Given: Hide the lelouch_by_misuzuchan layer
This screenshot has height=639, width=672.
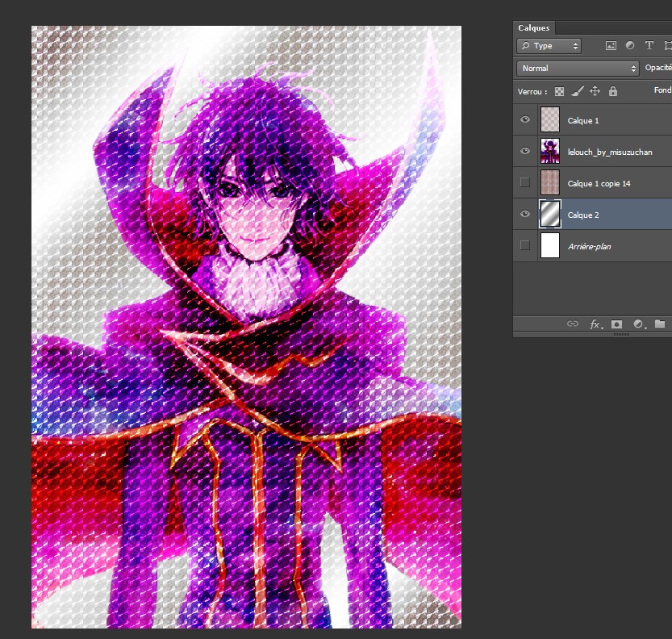Looking at the screenshot, I should (x=525, y=151).
